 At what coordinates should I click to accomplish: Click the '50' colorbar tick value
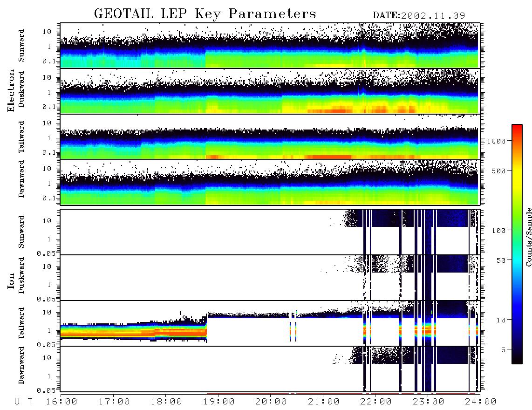(501, 260)
